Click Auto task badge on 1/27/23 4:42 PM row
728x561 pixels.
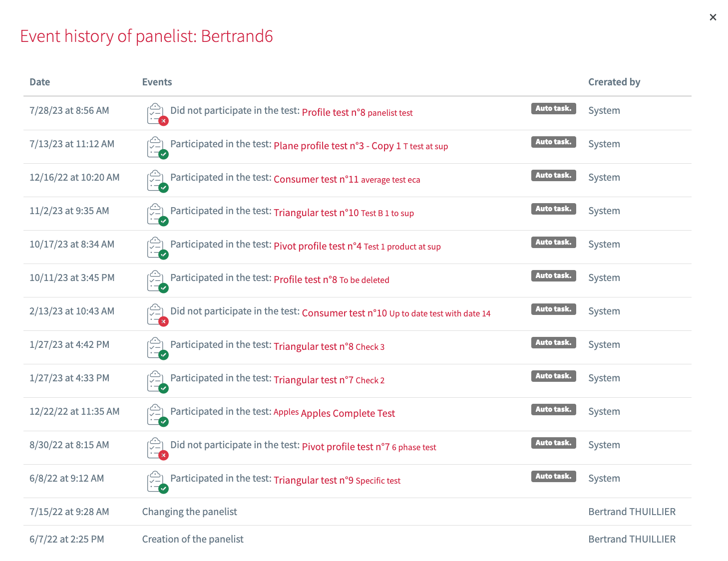click(553, 343)
